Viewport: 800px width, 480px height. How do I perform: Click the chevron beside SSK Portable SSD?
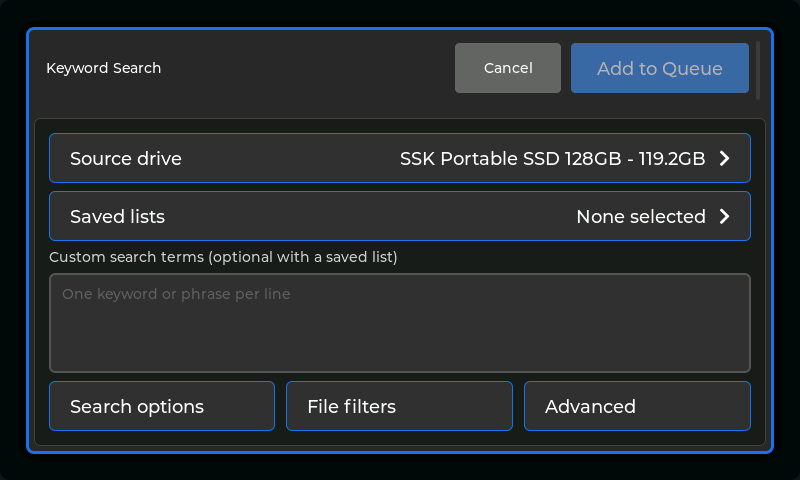[x=724, y=159]
